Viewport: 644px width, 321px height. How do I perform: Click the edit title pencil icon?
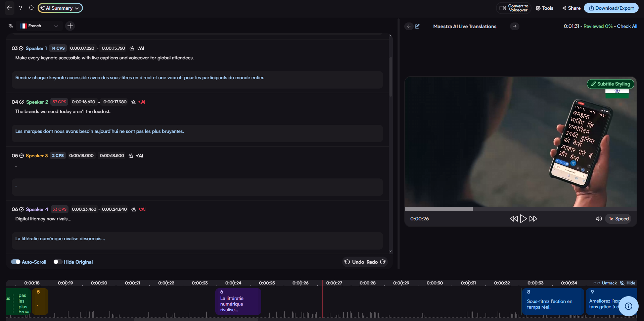coord(417,26)
